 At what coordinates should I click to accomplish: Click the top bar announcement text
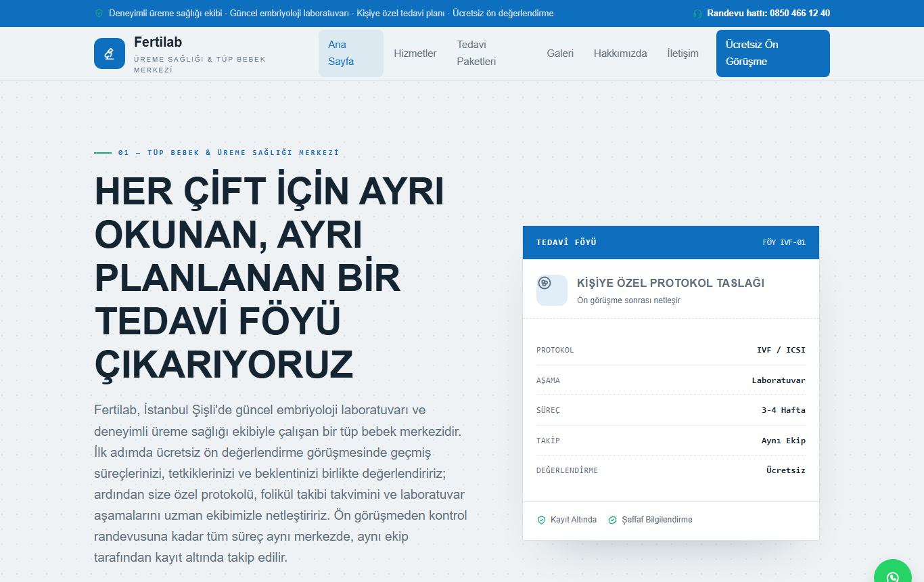pyautogui.click(x=331, y=14)
